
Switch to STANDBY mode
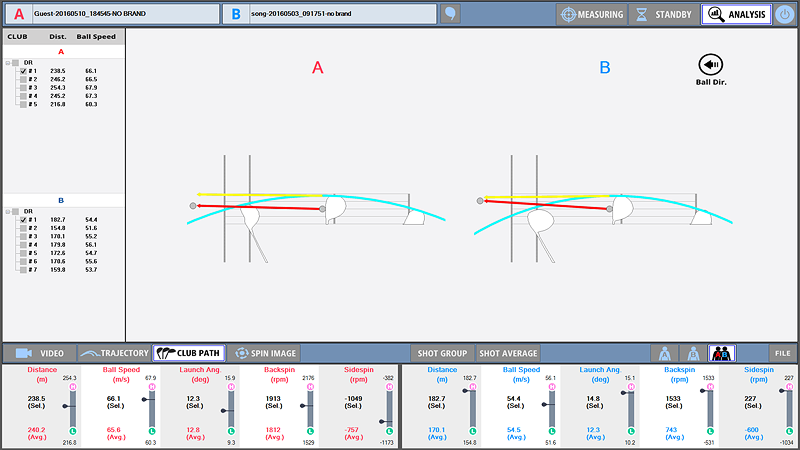[663, 14]
